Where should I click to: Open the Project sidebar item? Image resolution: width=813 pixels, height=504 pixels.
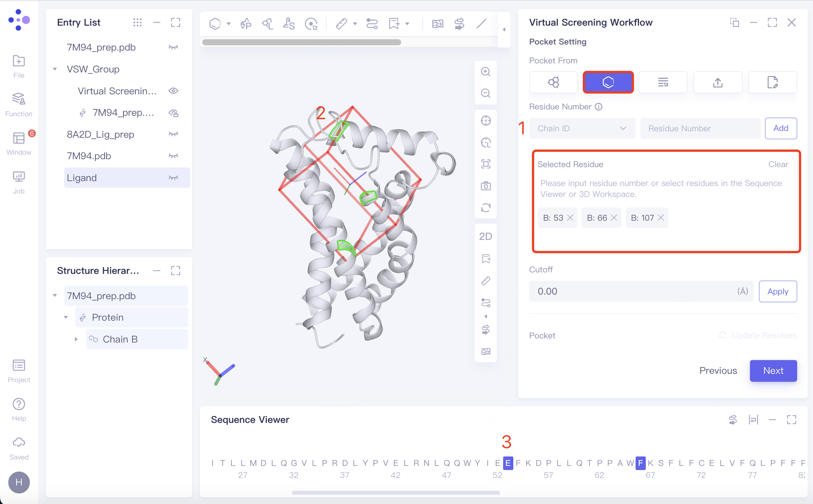click(x=19, y=371)
